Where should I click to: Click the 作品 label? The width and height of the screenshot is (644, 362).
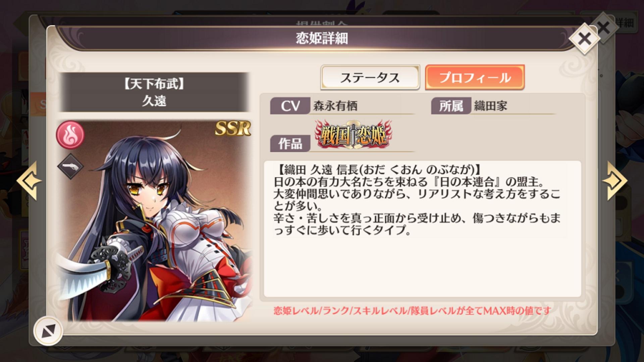coord(290,143)
